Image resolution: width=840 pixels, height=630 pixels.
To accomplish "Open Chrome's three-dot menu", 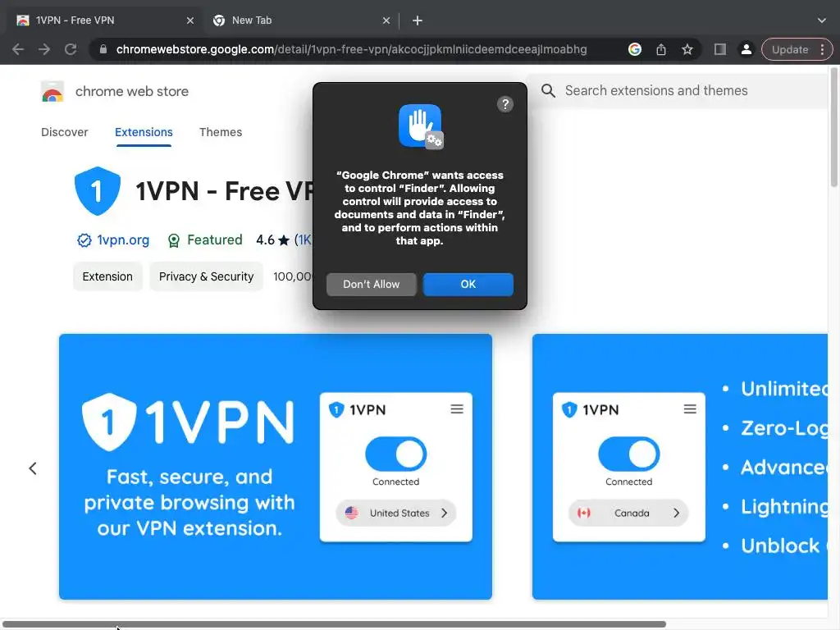I will [x=822, y=49].
